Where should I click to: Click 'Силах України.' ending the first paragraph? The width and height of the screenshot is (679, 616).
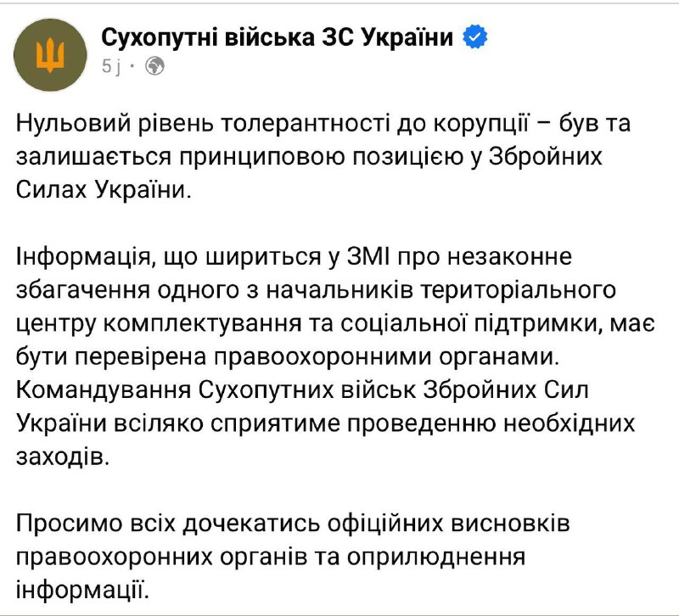(x=104, y=189)
